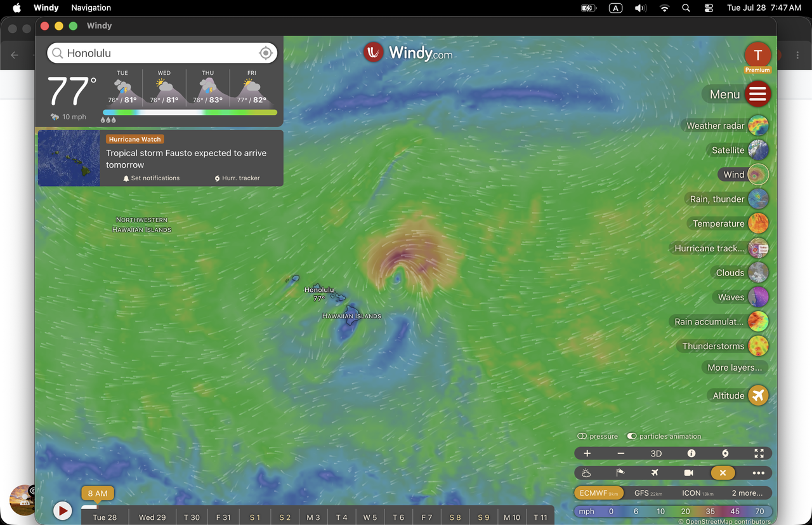The height and width of the screenshot is (525, 812).
Task: Select the Wind layer icon
Action: [758, 175]
